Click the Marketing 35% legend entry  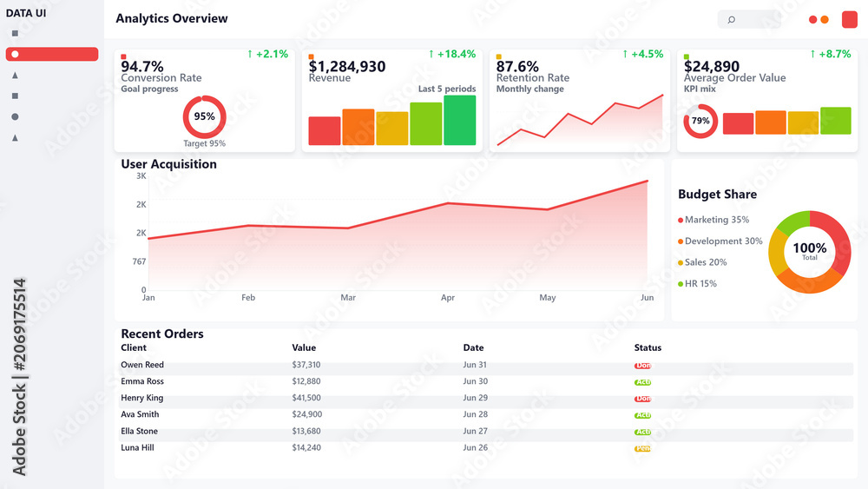click(x=713, y=220)
